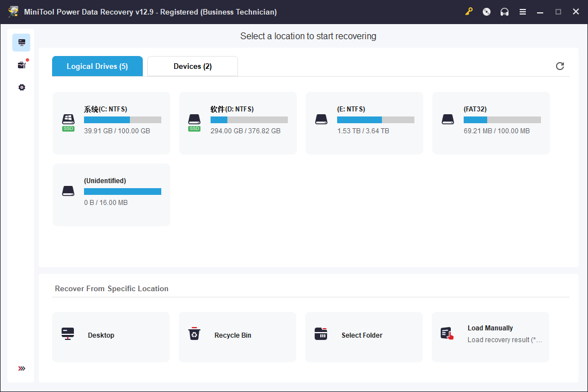
Task: Click the E: NTFS drive icon
Action: click(x=321, y=119)
